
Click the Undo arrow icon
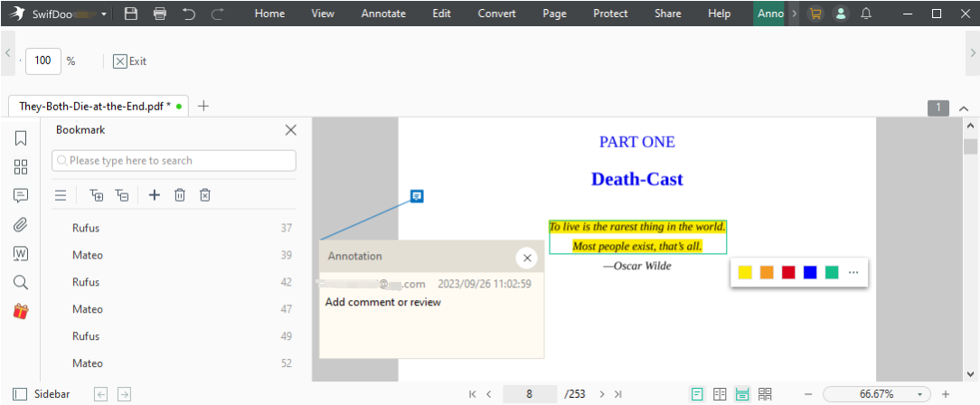point(189,14)
